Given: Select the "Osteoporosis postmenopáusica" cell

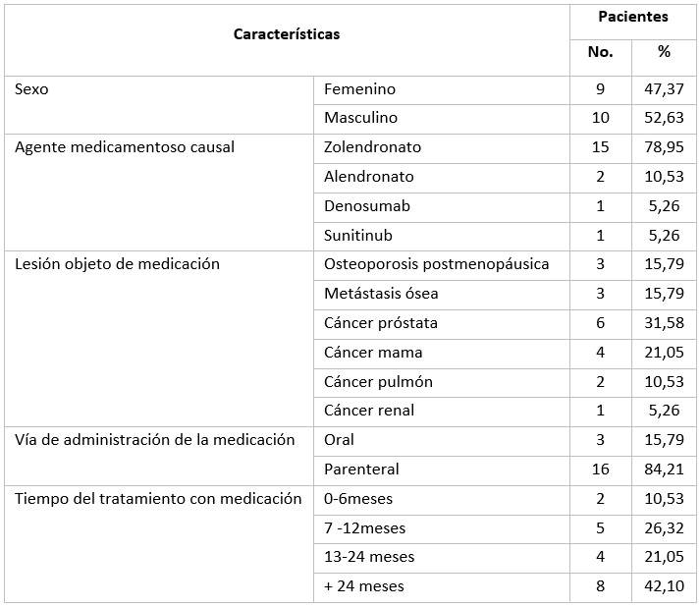Looking at the screenshot, I should [436, 264].
